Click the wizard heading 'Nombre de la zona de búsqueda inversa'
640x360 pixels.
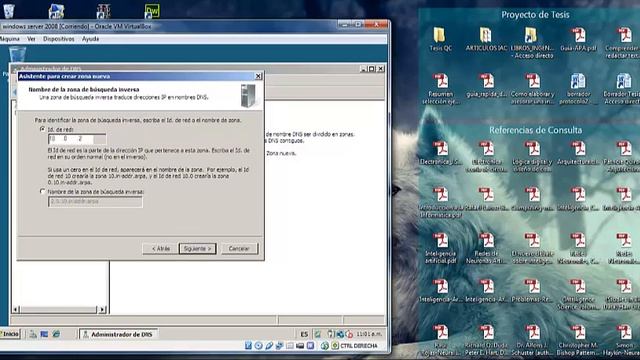point(84,89)
